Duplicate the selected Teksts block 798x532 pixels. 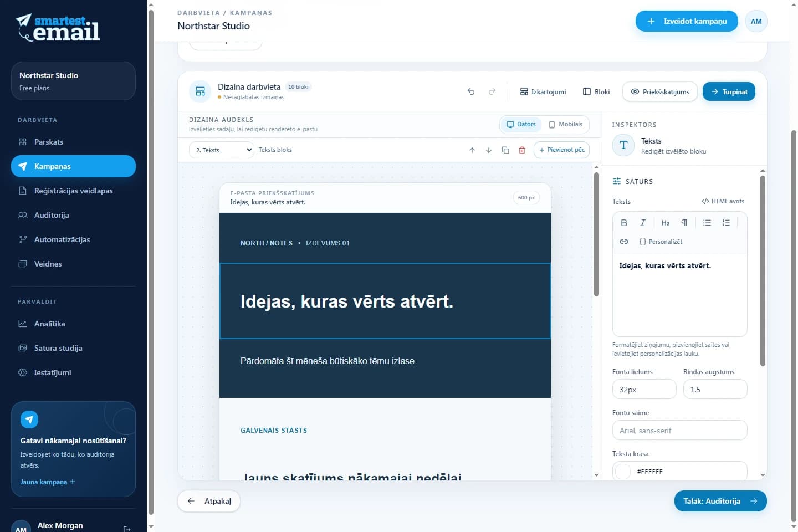[505, 150]
